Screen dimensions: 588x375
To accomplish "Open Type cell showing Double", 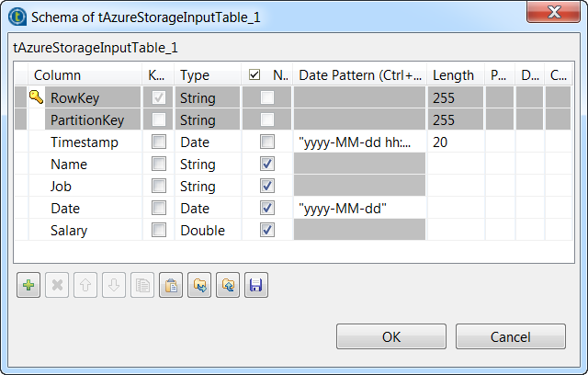I will pyautogui.click(x=208, y=231).
